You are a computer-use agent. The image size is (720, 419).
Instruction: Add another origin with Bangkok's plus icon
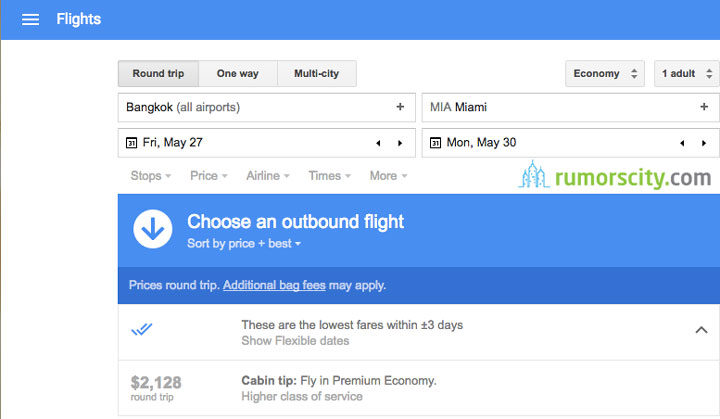click(400, 107)
